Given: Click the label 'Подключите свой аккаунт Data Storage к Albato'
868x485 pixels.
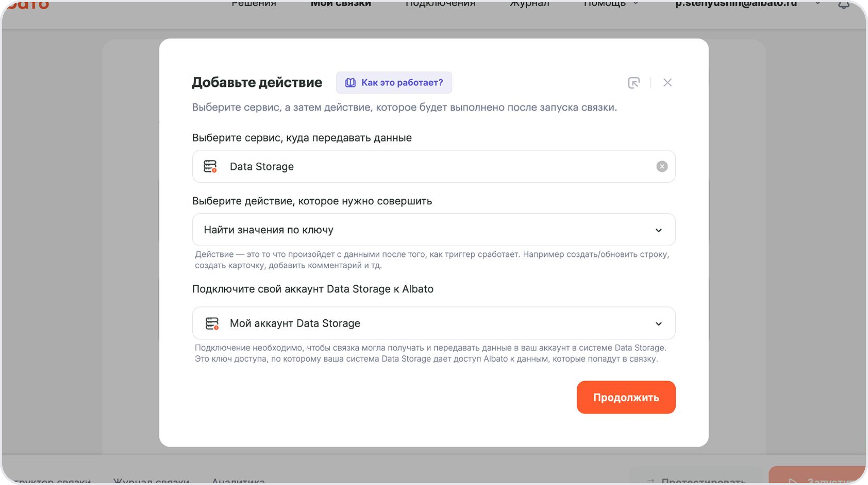Looking at the screenshot, I should (x=312, y=289).
